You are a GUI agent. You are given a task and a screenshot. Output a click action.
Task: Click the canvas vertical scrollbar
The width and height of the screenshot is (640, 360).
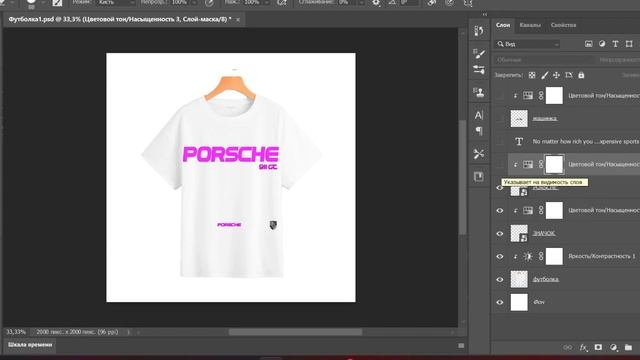(x=462, y=178)
